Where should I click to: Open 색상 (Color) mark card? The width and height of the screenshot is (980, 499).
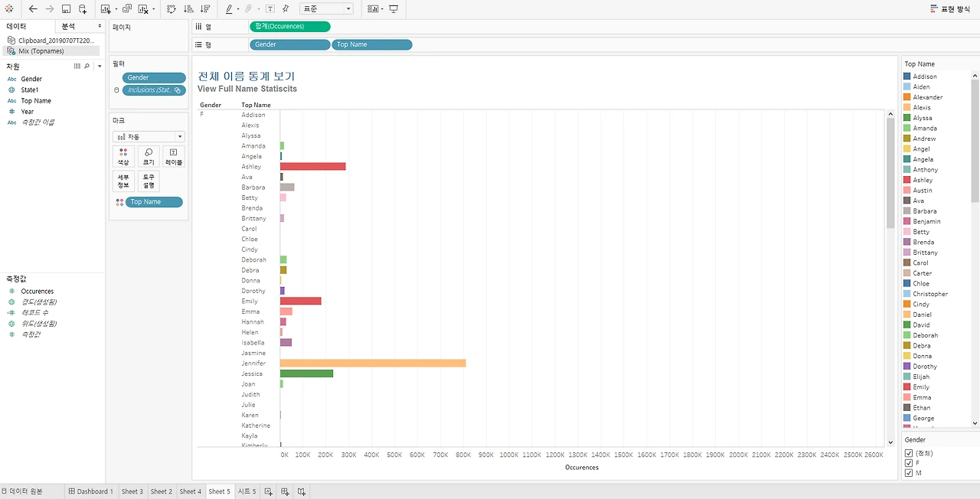click(123, 157)
